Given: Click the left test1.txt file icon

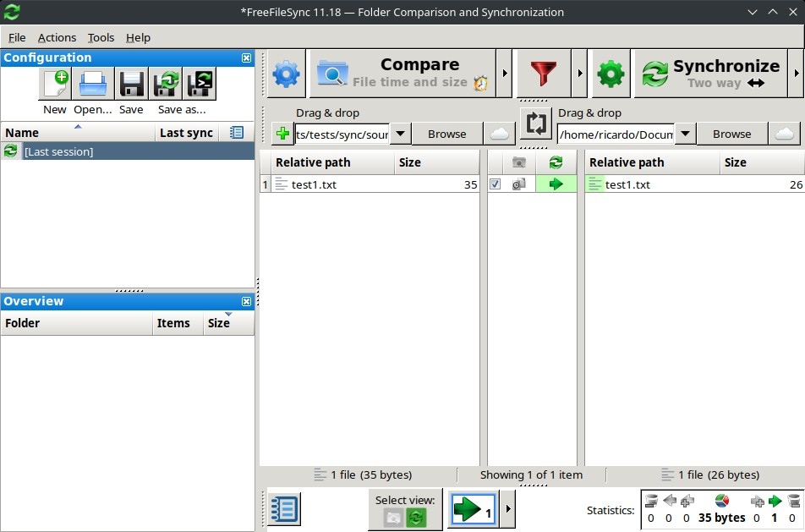Looking at the screenshot, I should click(x=282, y=184).
